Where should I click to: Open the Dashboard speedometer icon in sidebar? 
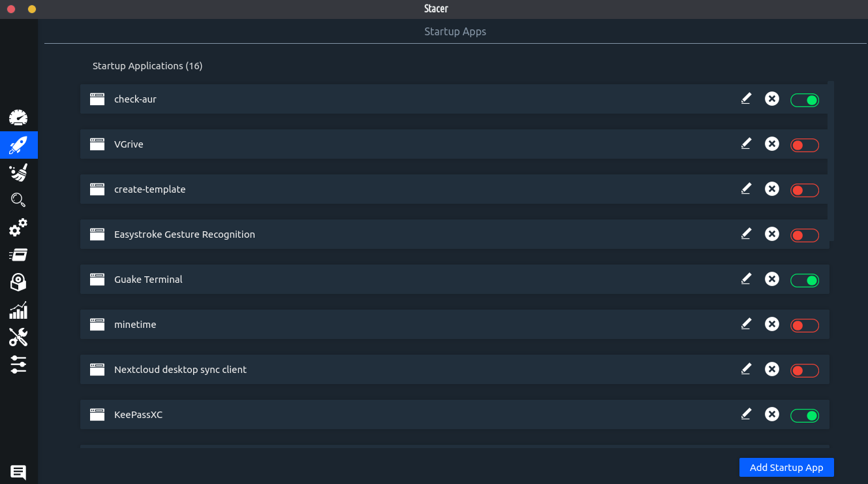[18, 118]
